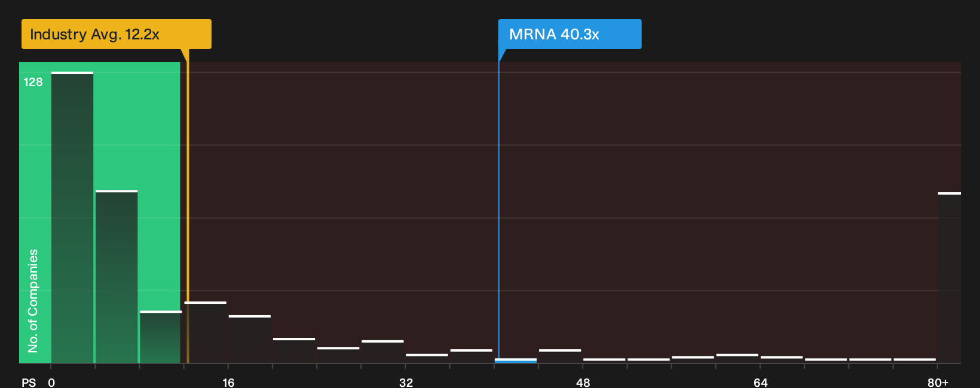The image size is (980, 388).
Task: Click the PS axis label
Action: pos(29,382)
